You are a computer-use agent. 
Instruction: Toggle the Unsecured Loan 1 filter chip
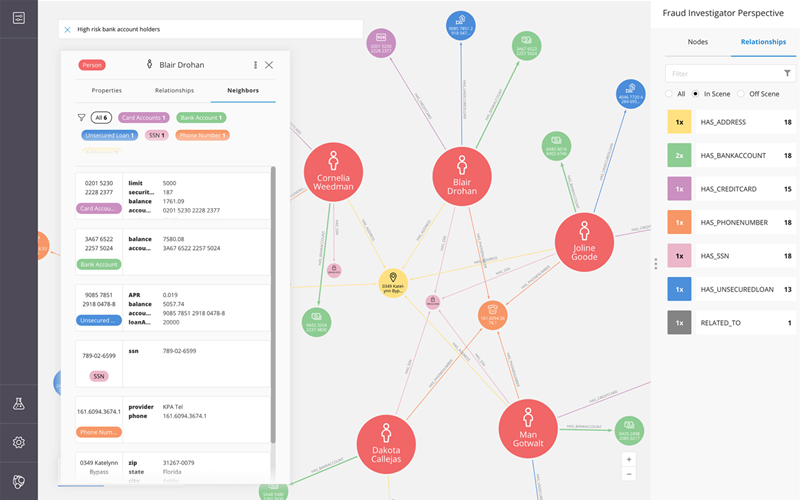(x=110, y=135)
